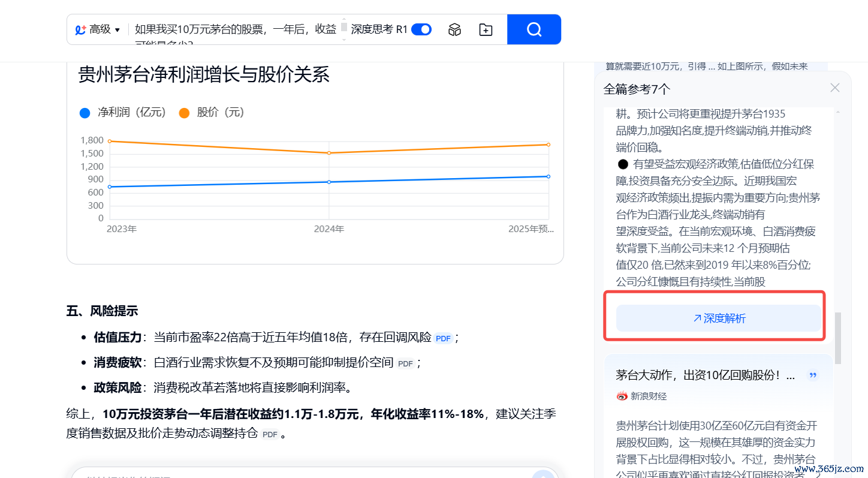Click the chart title 贵州茅台净利润增长与股价关系

[x=204, y=75]
